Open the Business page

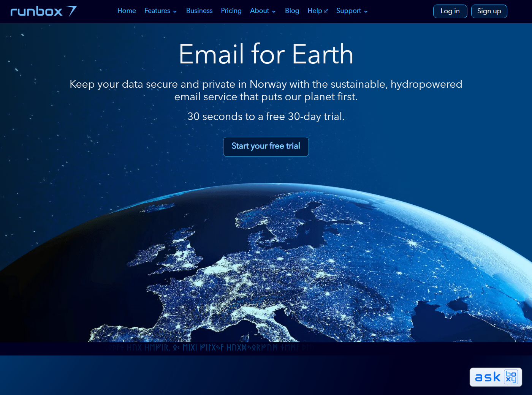pyautogui.click(x=199, y=11)
